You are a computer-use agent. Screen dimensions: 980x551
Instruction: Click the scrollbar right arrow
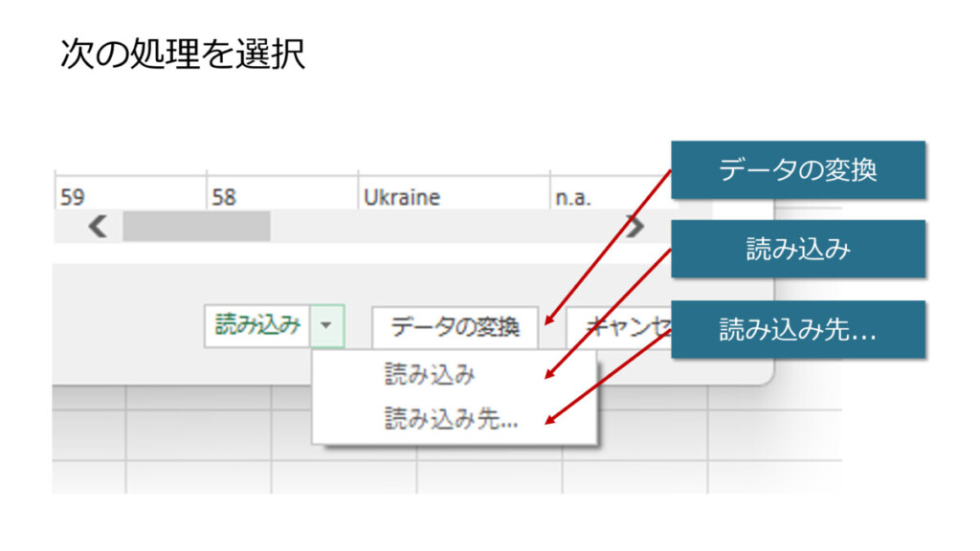point(635,227)
